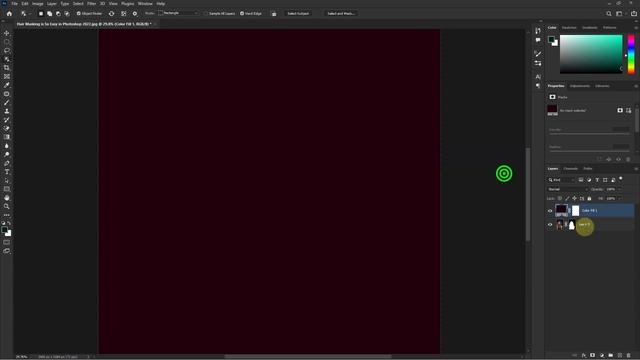640x360 pixels.
Task: Lock all attributes of the layer
Action: (x=589, y=198)
